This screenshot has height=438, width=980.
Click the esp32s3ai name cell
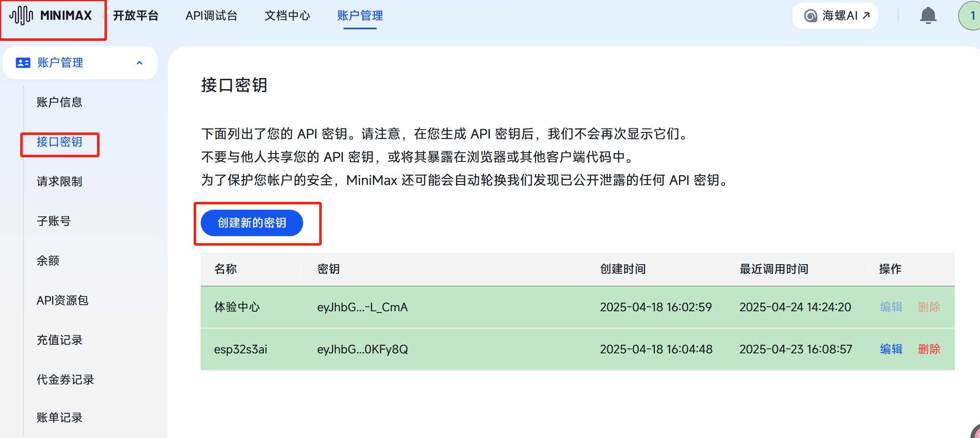coord(240,349)
